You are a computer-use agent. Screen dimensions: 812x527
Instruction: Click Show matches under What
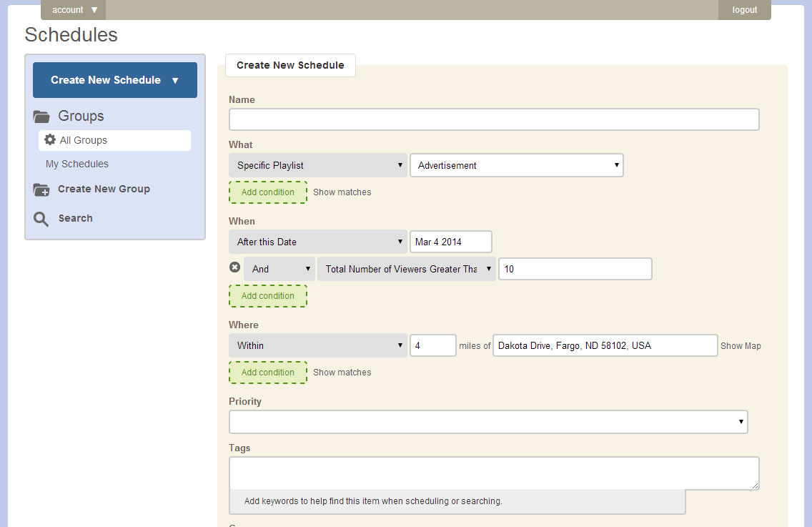click(x=342, y=192)
